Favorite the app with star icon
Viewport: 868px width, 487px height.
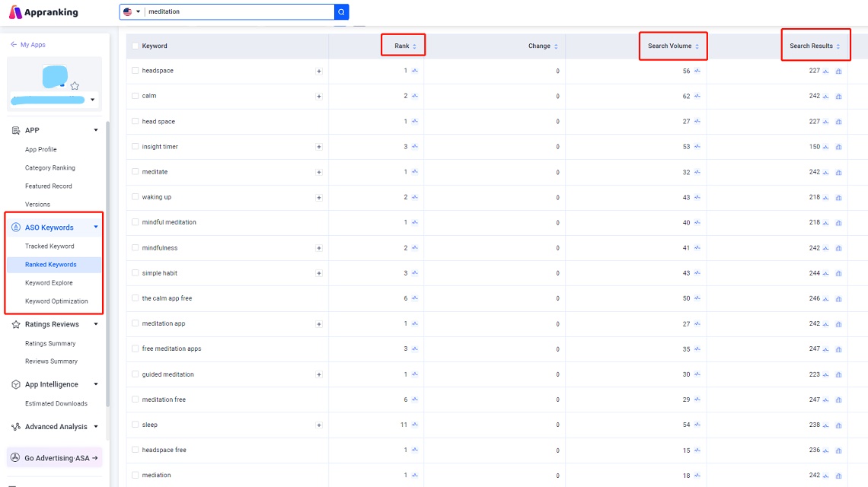pyautogui.click(x=75, y=86)
